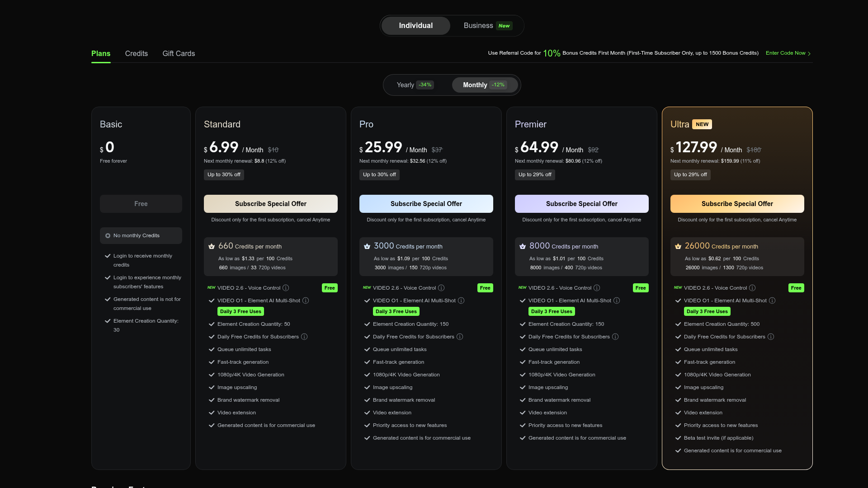
Task: Click info icon beside Premier Daily Free Credits
Action: click(615, 337)
